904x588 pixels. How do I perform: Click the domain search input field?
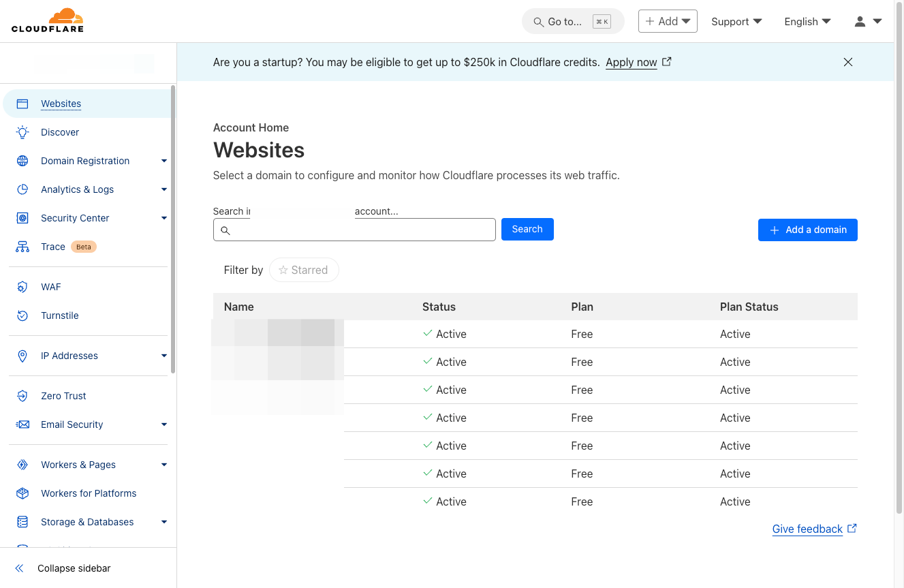pos(354,230)
